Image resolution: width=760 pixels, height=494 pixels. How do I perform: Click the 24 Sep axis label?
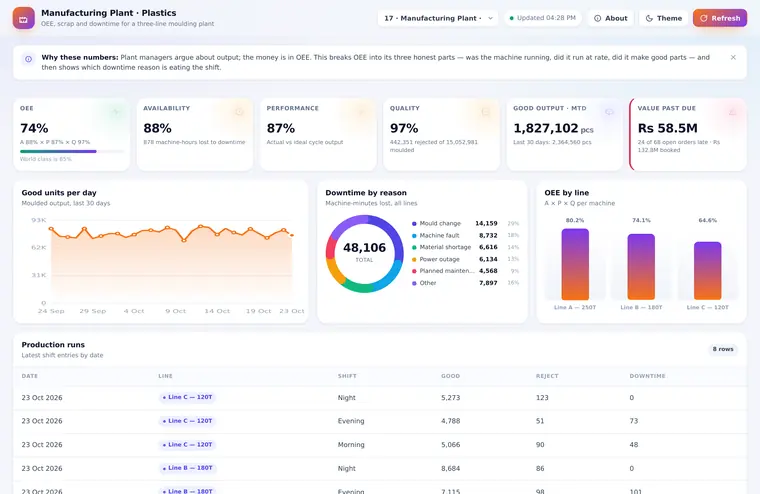(x=51, y=311)
